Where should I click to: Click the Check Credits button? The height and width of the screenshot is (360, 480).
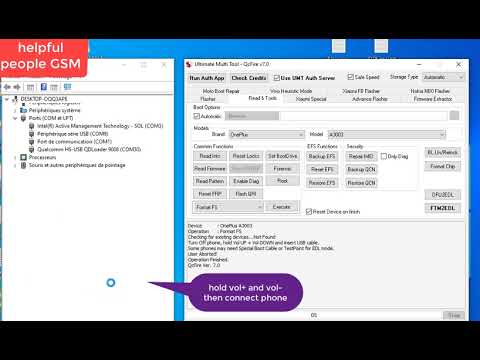(249, 78)
